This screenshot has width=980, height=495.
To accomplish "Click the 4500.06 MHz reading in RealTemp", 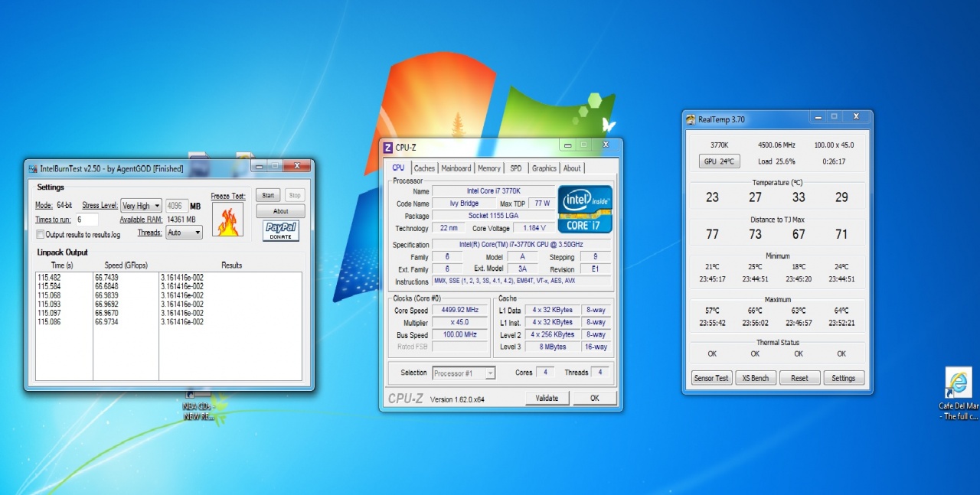I will (x=777, y=145).
